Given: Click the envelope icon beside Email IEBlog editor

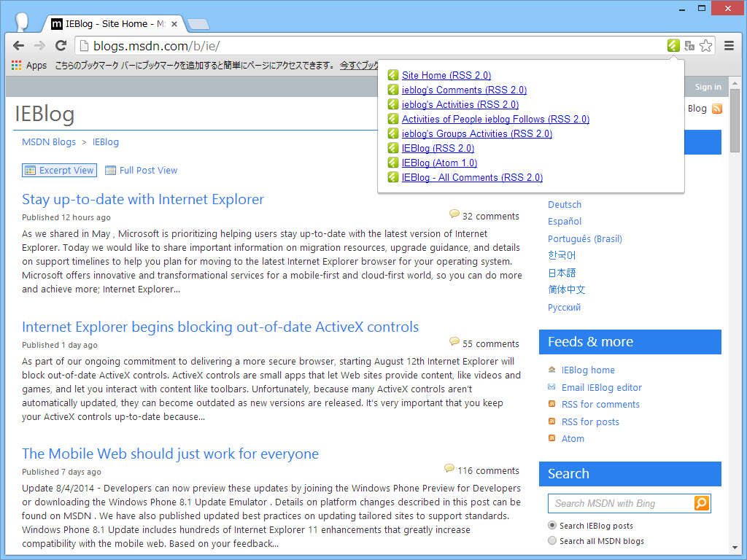Looking at the screenshot, I should 551,386.
